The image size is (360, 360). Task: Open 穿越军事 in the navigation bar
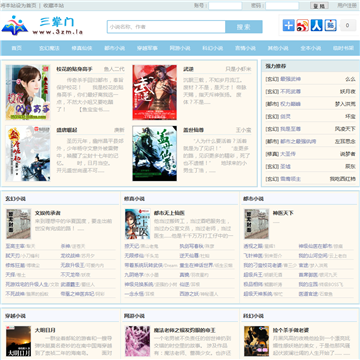pos(147,48)
